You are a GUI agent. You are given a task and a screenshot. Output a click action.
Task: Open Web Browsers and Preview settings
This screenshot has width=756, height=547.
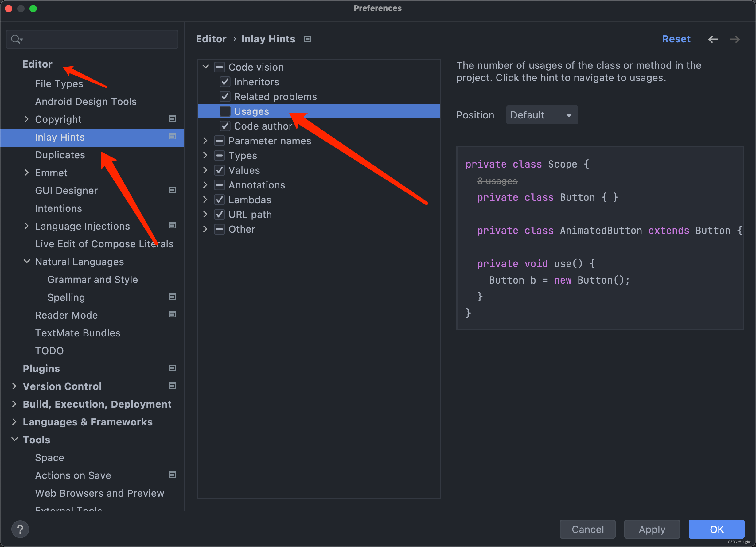(x=99, y=493)
